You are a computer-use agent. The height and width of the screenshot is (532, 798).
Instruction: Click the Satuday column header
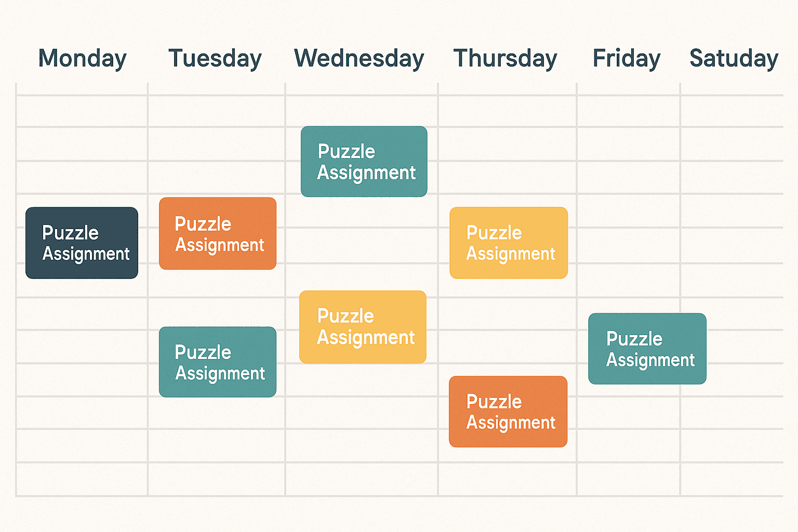point(734,58)
